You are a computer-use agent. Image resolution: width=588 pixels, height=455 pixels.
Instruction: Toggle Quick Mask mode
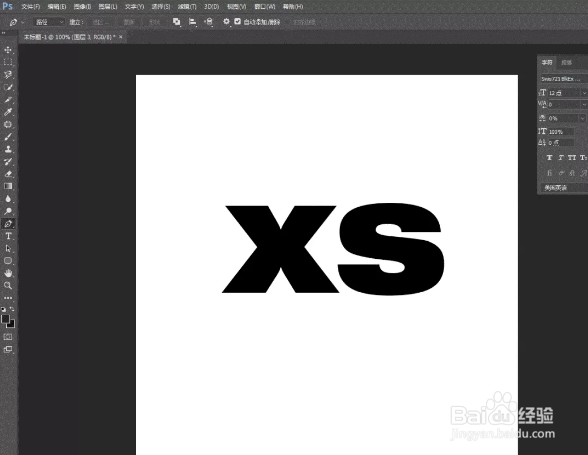point(8,337)
